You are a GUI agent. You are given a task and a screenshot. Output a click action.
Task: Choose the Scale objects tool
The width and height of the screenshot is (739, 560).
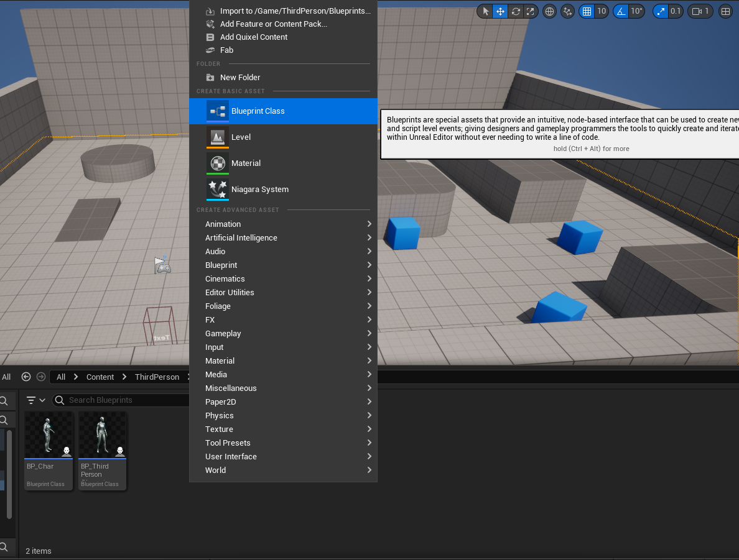tap(530, 11)
